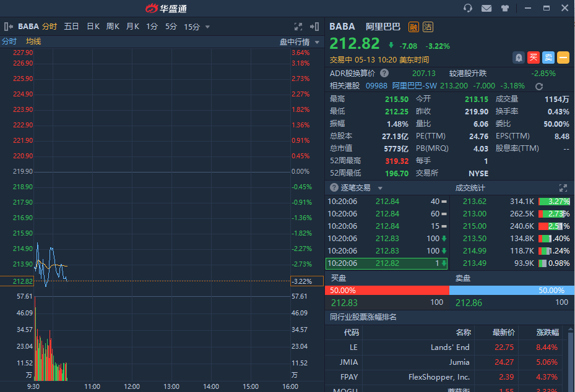The image size is (575, 392).
Task: Click the yellow remove watchlist button
Action: click(563, 58)
